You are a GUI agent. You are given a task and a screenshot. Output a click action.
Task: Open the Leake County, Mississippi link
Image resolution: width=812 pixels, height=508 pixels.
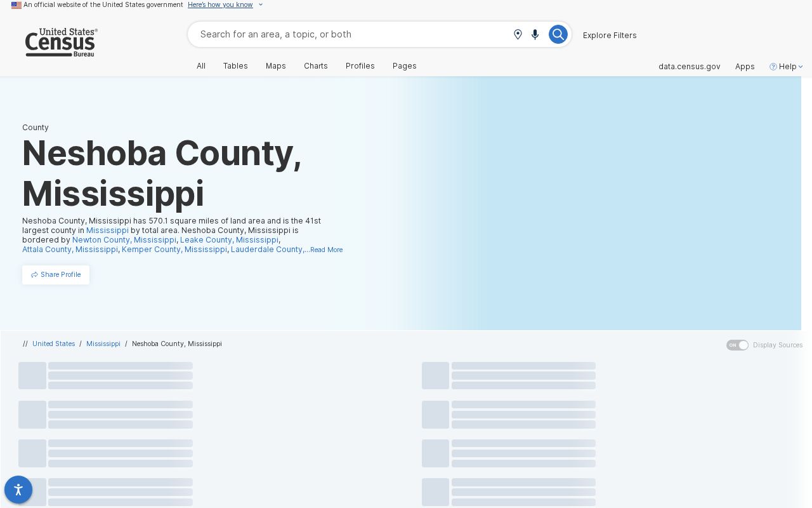click(x=229, y=240)
